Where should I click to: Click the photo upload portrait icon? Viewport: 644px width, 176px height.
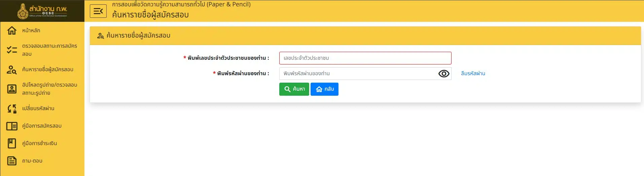[x=12, y=89]
